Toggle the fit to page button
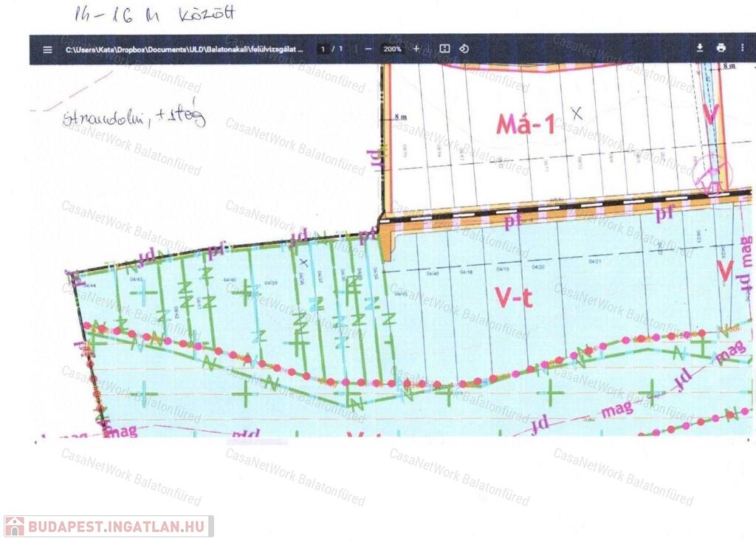 pyautogui.click(x=444, y=49)
